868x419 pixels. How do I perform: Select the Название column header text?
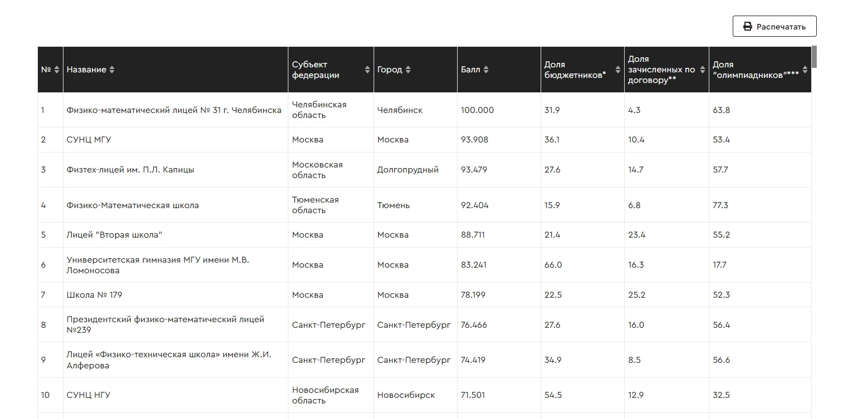[86, 70]
